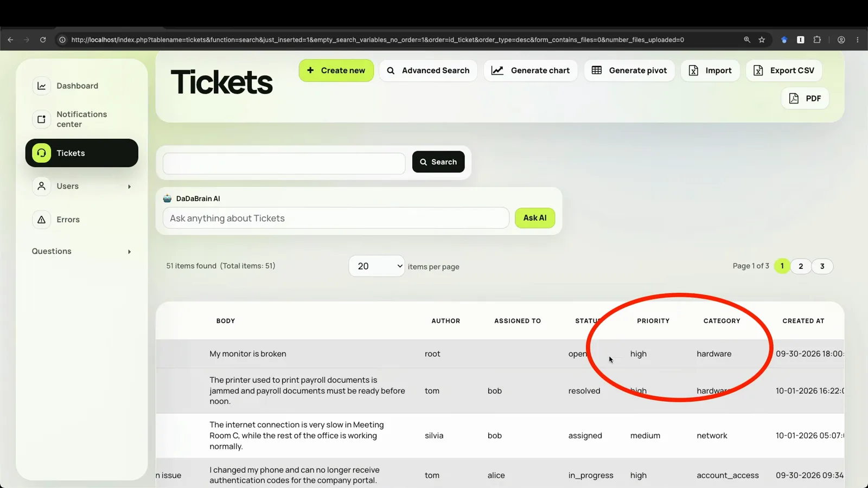Click the Errors warning triangle icon
Image resolution: width=868 pixels, height=488 pixels.
tap(41, 220)
